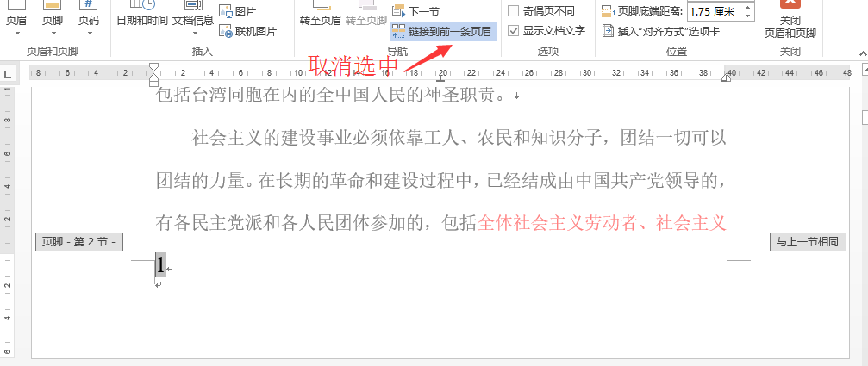Toggle 链接到前一条页眉 (Link to Previous)

pos(443,32)
